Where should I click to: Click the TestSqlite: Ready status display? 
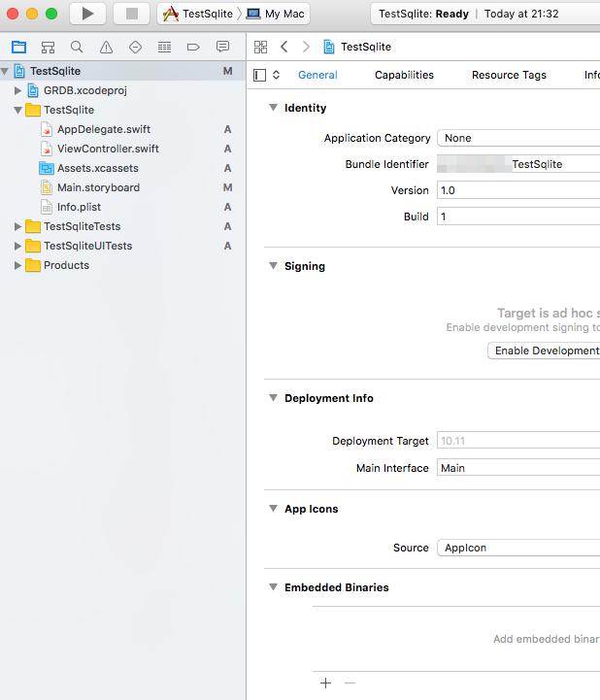(x=485, y=14)
